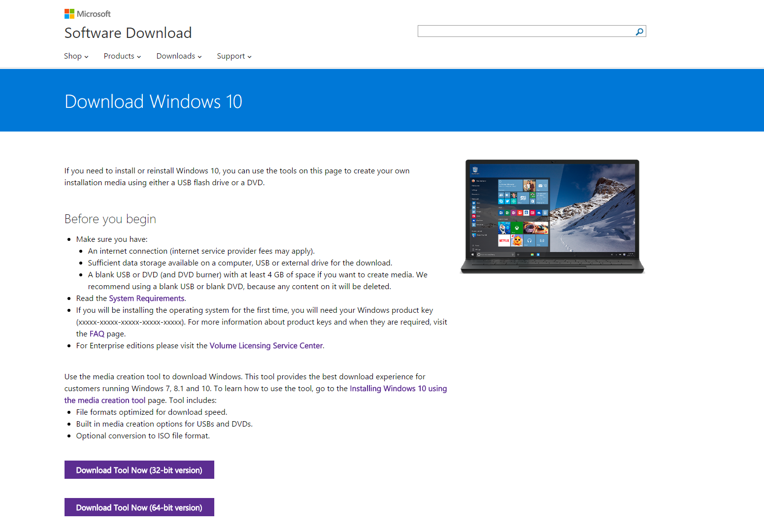Open the Volume Licensing Service Center link
The width and height of the screenshot is (764, 532).
[266, 346]
